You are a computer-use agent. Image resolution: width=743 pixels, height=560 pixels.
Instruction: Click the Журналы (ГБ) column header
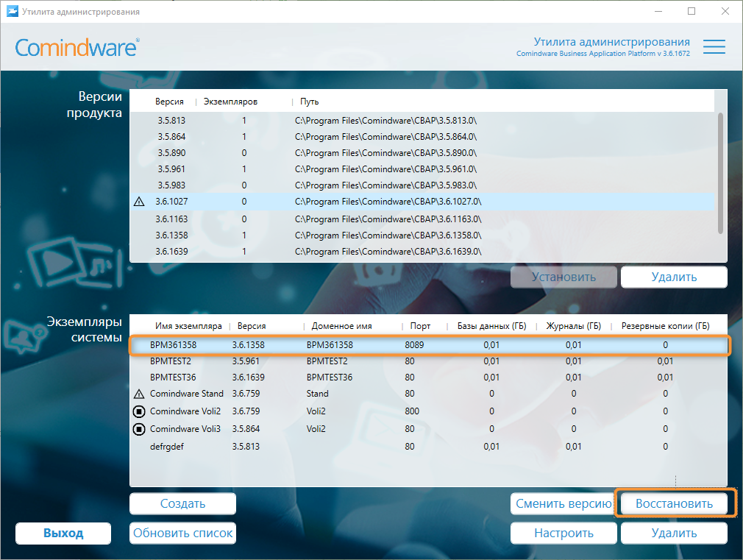(573, 326)
